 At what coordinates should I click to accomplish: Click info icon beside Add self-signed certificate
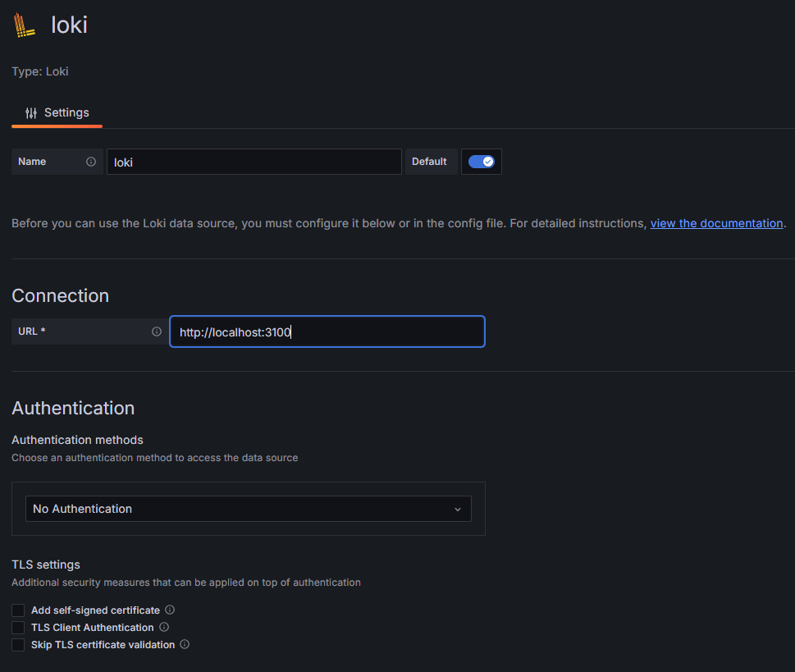170,610
